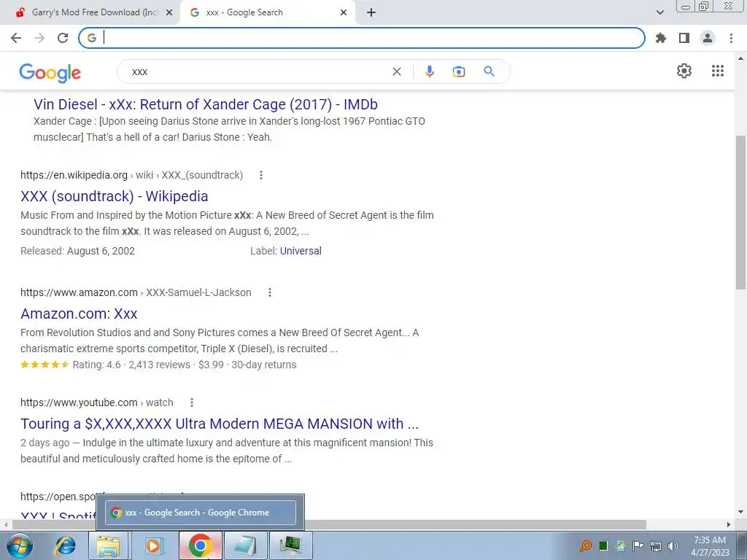Click the network tray icon
Image resolution: width=747 pixels, height=560 pixels.
[x=656, y=546]
